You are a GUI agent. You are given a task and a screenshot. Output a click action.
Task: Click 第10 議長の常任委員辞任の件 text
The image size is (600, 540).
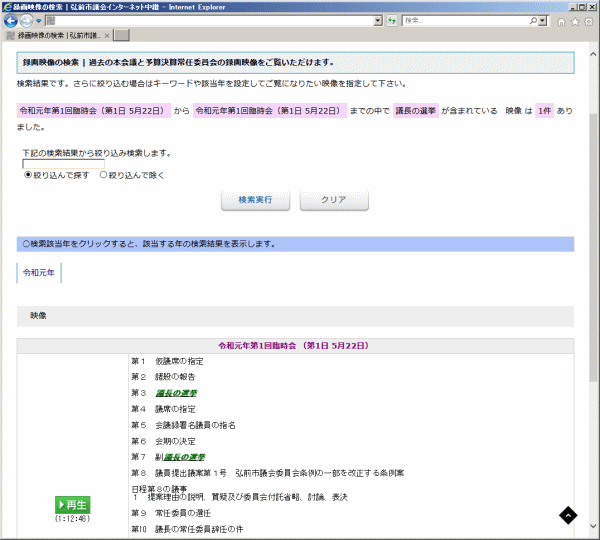pos(187,529)
